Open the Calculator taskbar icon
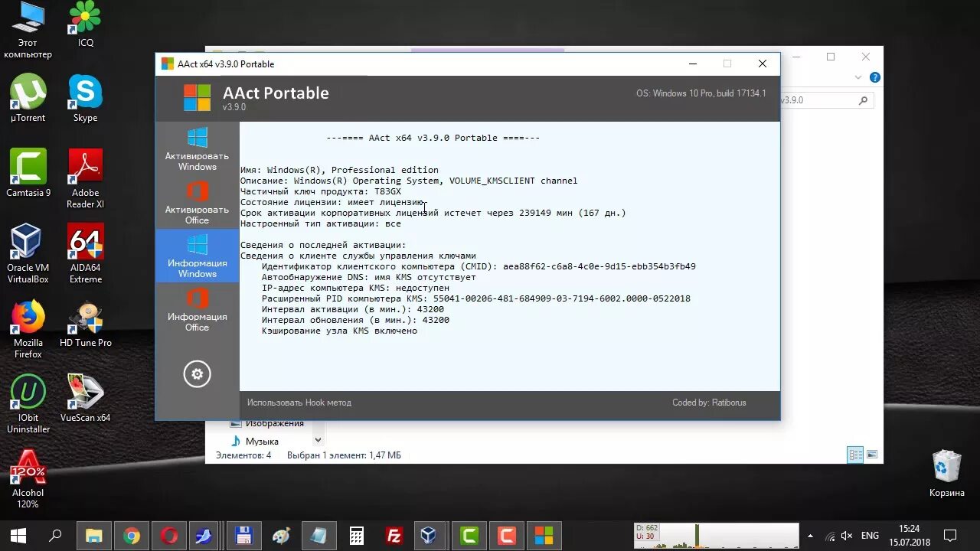The width and height of the screenshot is (980, 551). coord(357,535)
